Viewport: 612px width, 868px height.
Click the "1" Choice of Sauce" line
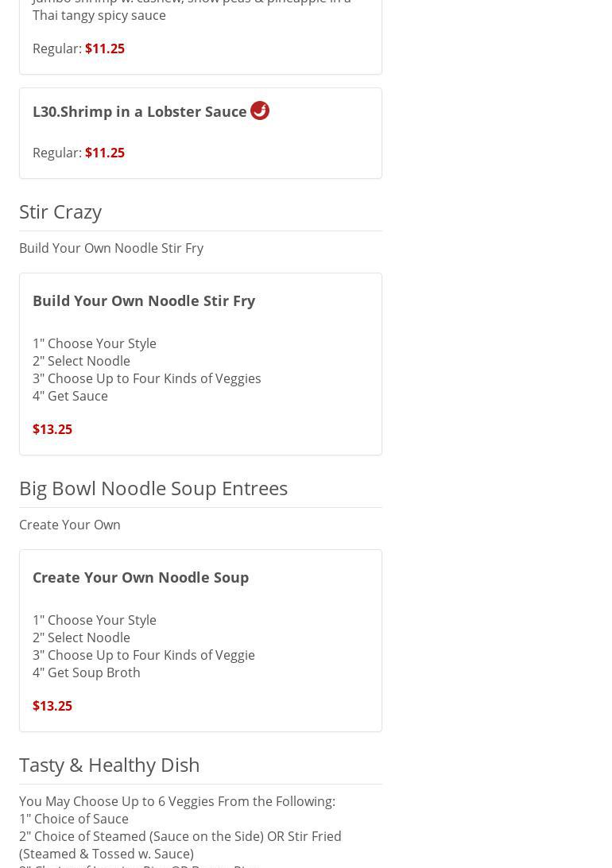[74, 819]
